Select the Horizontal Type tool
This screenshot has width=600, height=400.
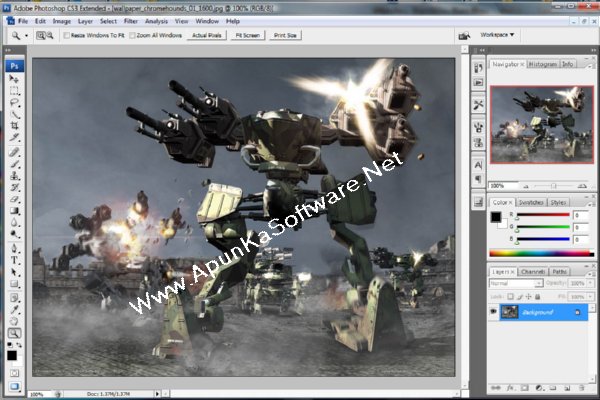[14, 260]
